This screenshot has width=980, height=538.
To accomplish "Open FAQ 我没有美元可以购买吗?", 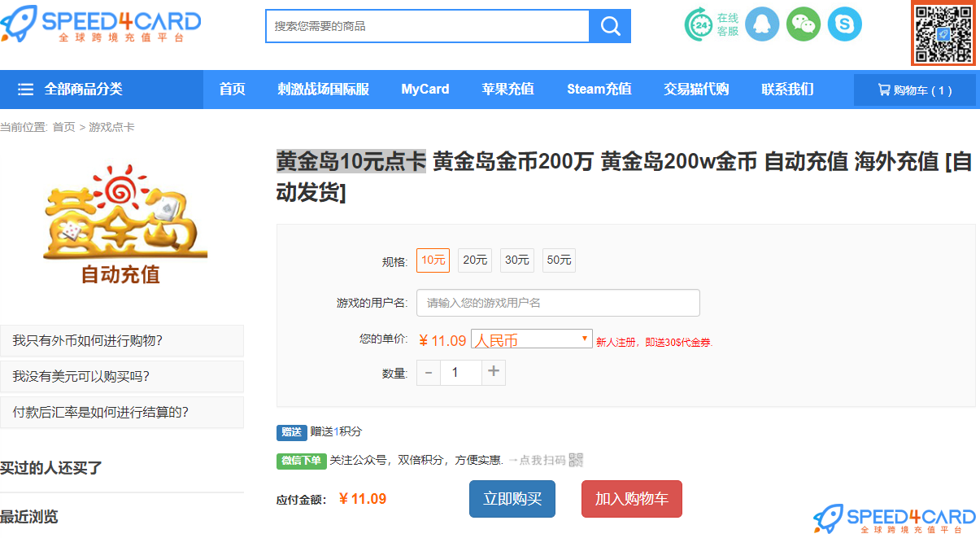I will tap(122, 376).
